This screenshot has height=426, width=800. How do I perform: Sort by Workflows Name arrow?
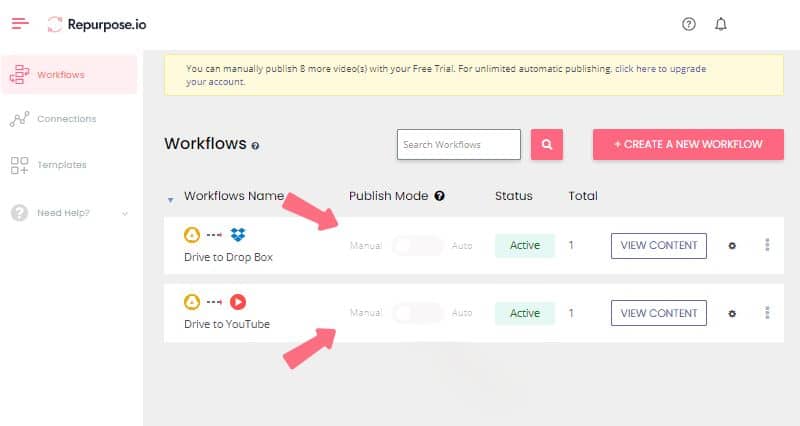(x=170, y=199)
